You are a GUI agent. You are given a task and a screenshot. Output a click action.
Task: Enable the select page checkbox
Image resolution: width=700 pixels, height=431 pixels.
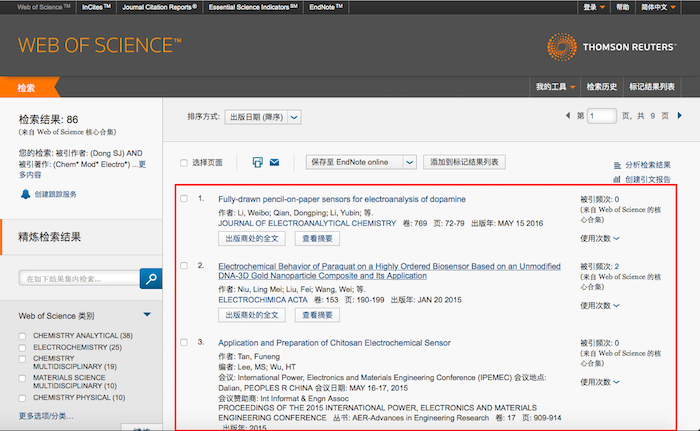pyautogui.click(x=183, y=162)
